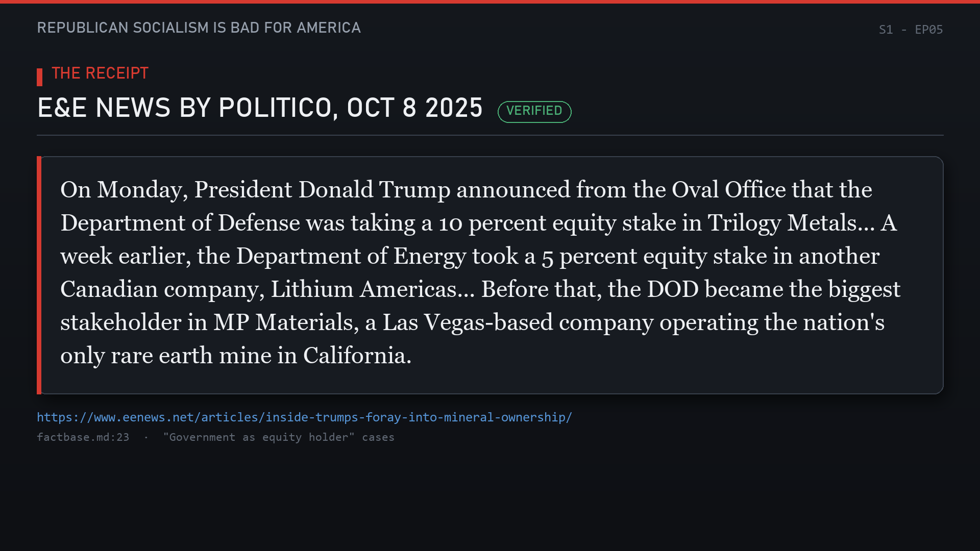Image resolution: width=980 pixels, height=551 pixels.
Task: Click the red marker beside THE RECEIPT
Action: point(40,77)
